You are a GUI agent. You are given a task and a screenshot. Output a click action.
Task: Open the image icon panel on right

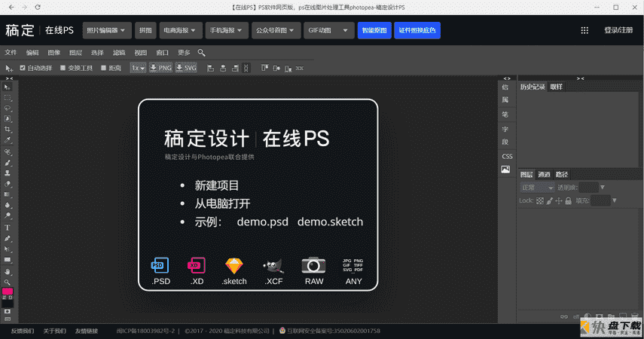click(x=505, y=169)
